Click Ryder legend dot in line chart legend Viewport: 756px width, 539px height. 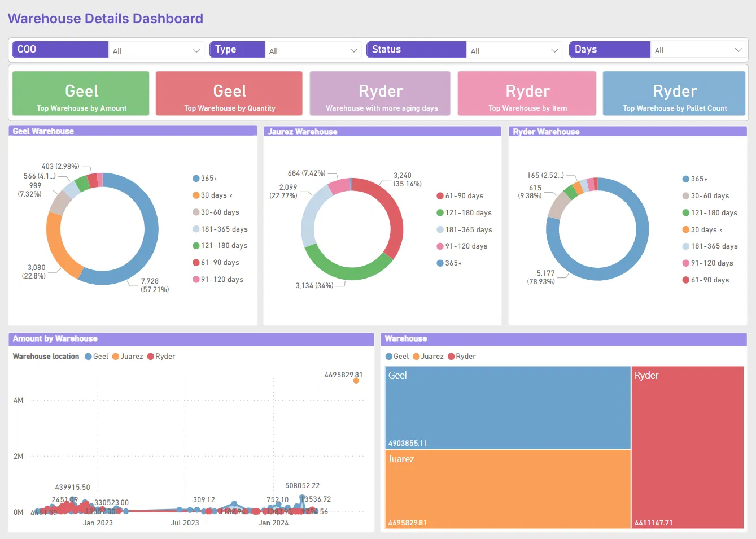click(151, 357)
